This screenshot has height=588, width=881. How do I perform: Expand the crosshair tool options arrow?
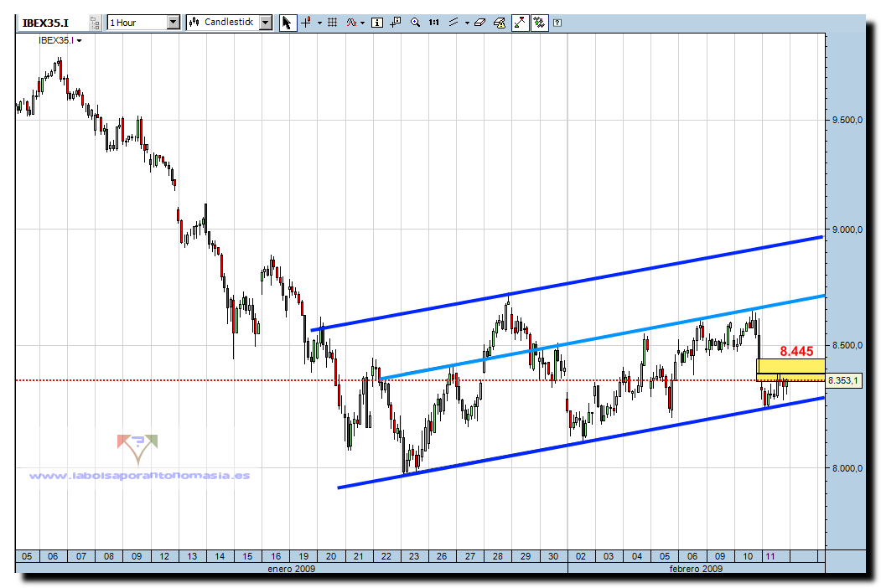pyautogui.click(x=319, y=23)
